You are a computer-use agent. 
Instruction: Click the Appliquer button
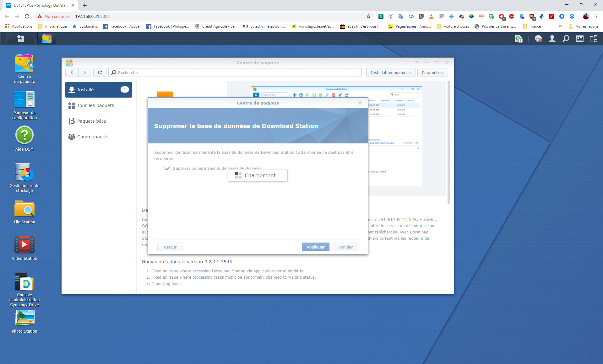point(315,247)
